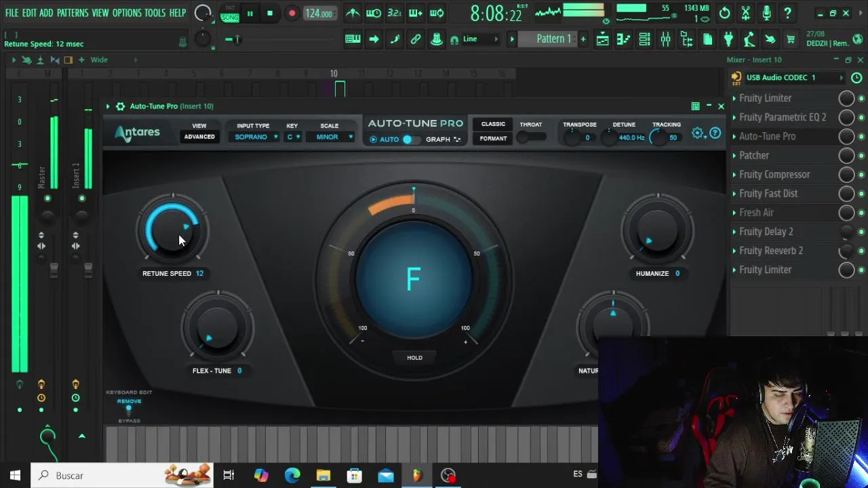The width and height of the screenshot is (868, 488).
Task: Open Input Type Soprano dropdown
Action: pyautogui.click(x=256, y=137)
